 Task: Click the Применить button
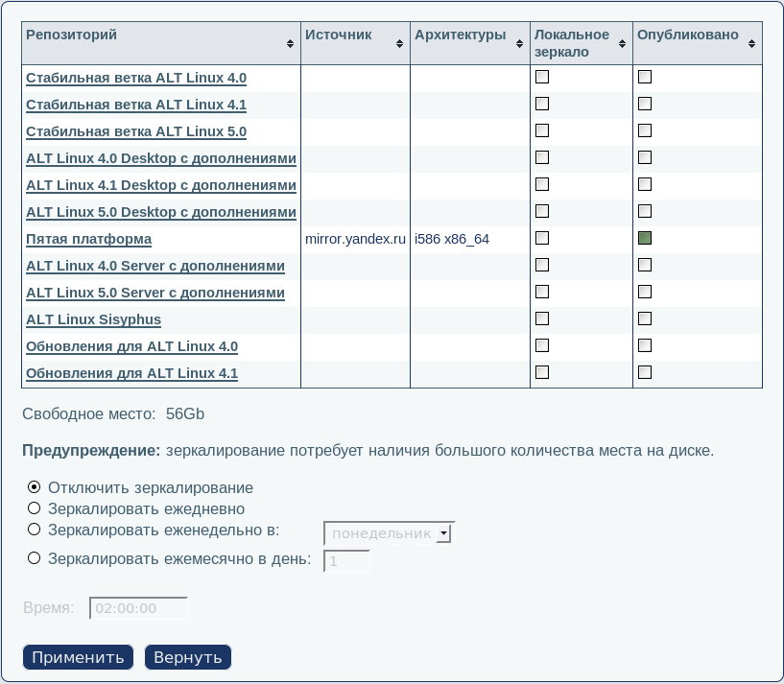[78, 657]
